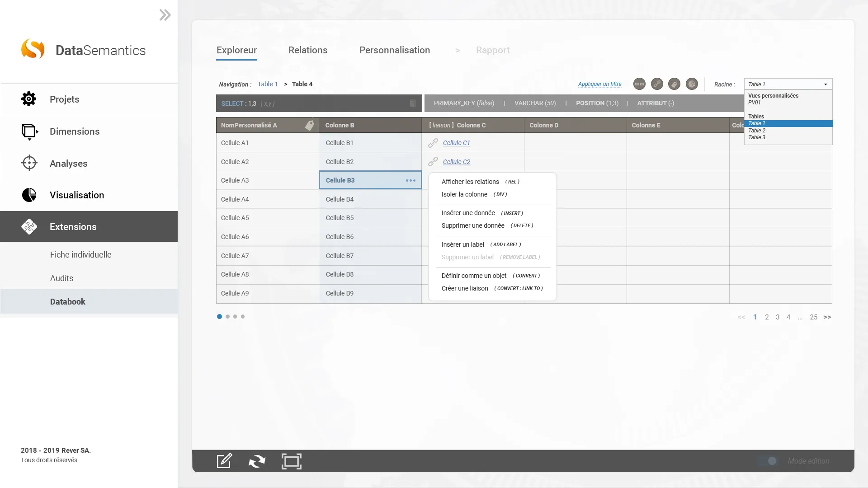The height and width of the screenshot is (488, 868).
Task: Open the Racine dropdown arrow
Action: tap(826, 84)
